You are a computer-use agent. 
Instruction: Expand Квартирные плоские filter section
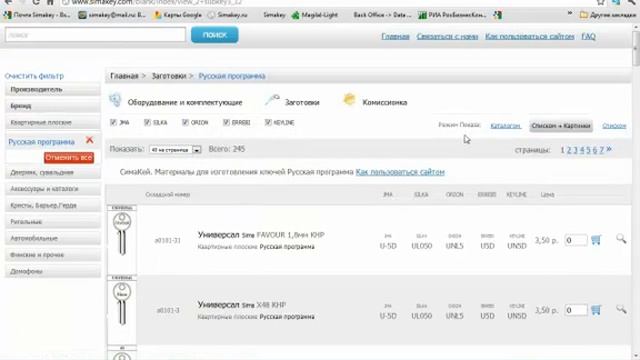point(53,122)
